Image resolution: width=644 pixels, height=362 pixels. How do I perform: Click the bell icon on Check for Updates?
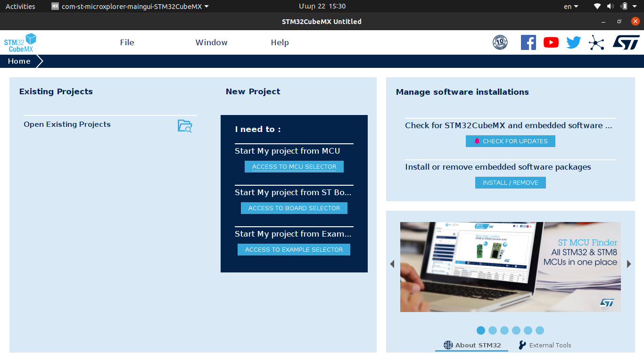477,141
